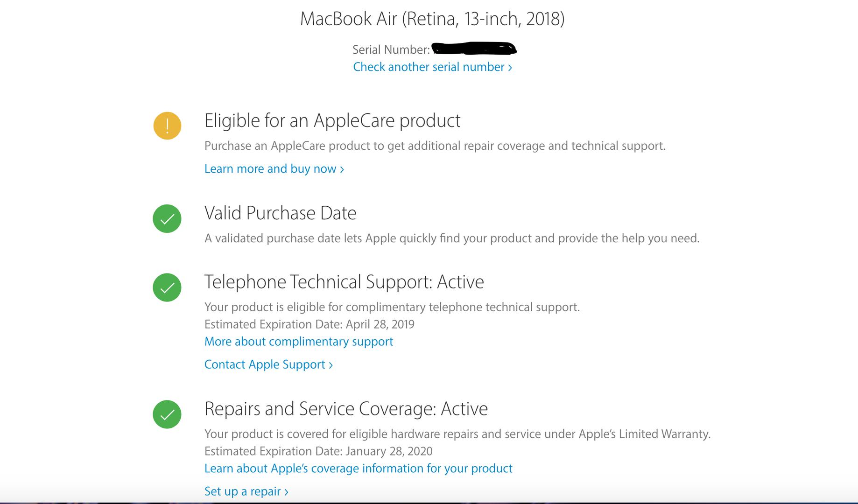Screen dimensions: 858x504
Task: Click the Valid Purchase Date heading
Action: point(280,213)
